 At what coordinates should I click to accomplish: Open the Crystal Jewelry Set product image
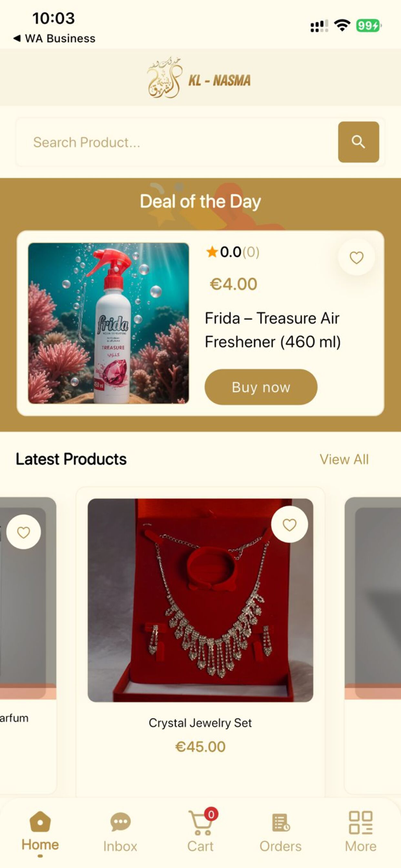(x=200, y=600)
